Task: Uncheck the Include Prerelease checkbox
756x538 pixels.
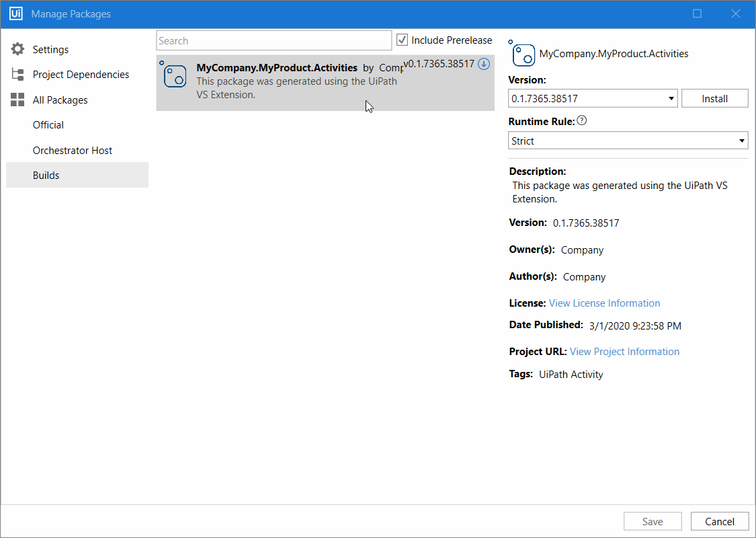Action: [x=403, y=40]
